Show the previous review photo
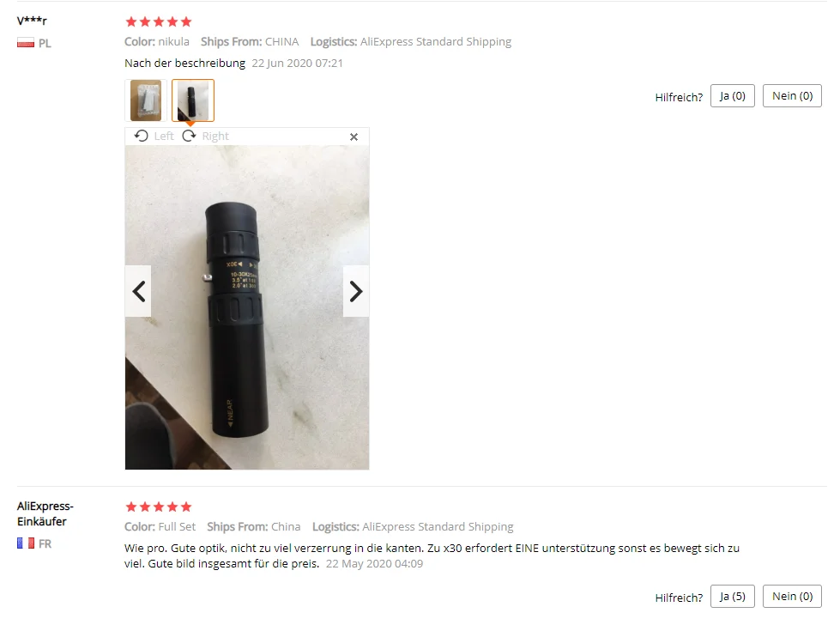Image resolution: width=840 pixels, height=625 pixels. 139,292
